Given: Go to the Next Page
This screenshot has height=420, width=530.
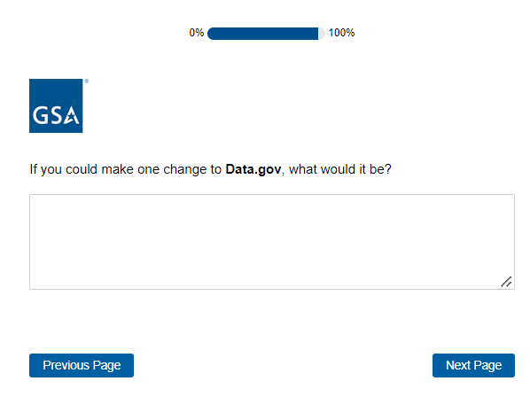Looking at the screenshot, I should click(473, 365).
